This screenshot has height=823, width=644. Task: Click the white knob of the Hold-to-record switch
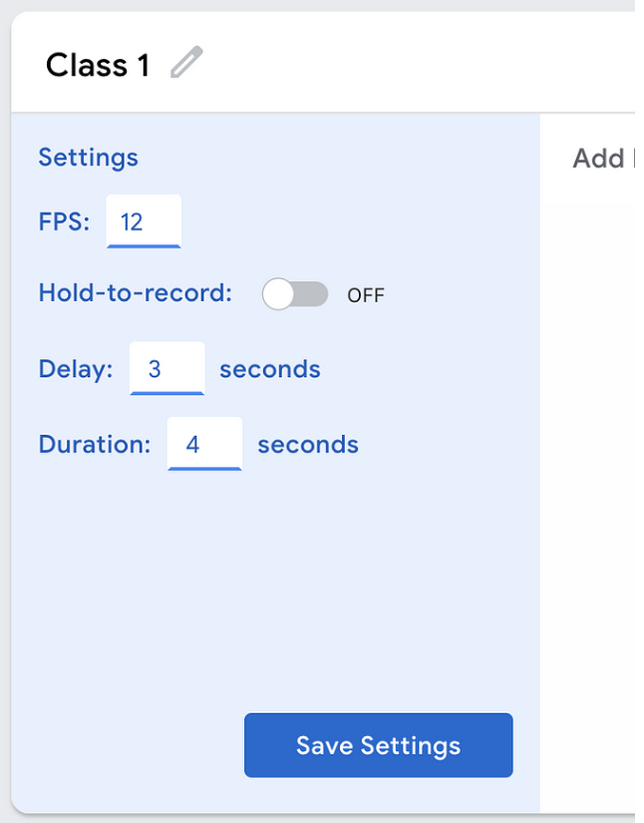(278, 294)
